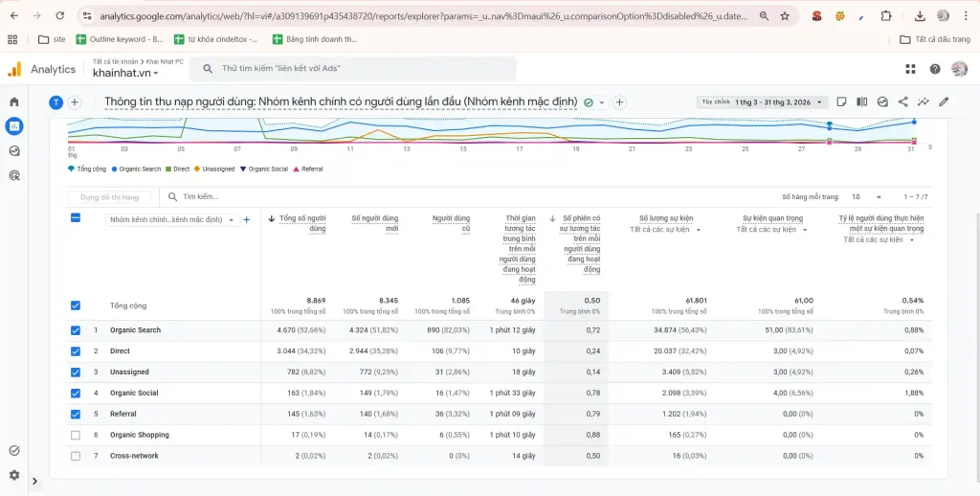Click the Help question mark icon
980x496 pixels.
[x=935, y=69]
